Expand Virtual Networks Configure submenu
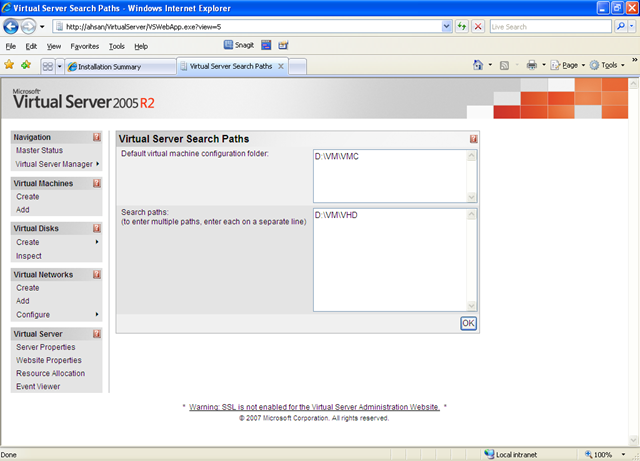Screen dimensions: 640x461 click(97, 314)
